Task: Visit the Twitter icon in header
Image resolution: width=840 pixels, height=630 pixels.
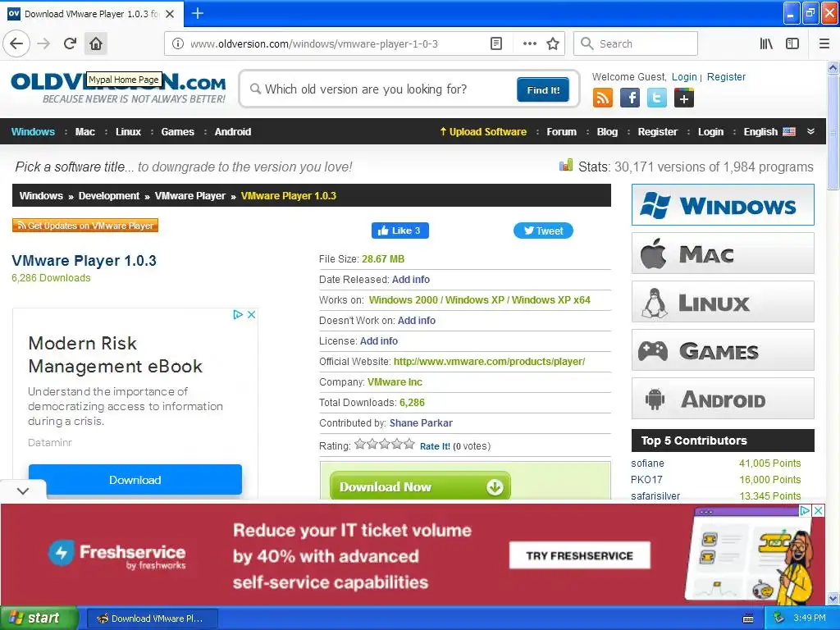Action: pyautogui.click(x=657, y=98)
